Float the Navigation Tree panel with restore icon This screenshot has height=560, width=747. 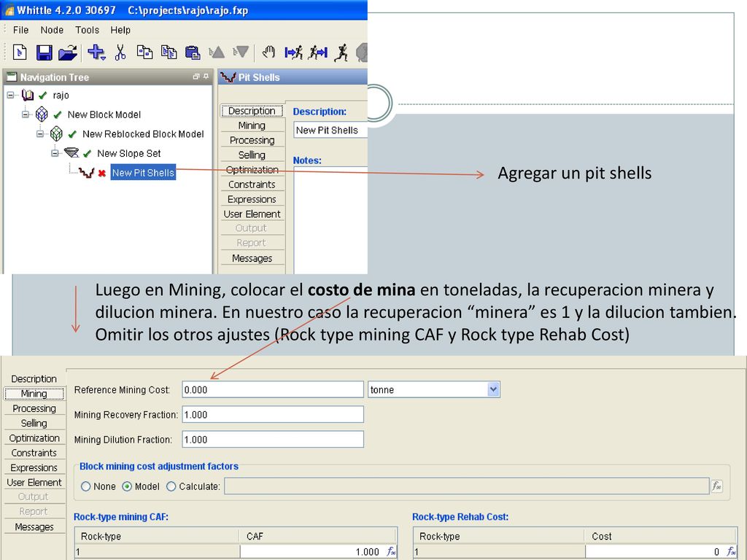point(196,77)
